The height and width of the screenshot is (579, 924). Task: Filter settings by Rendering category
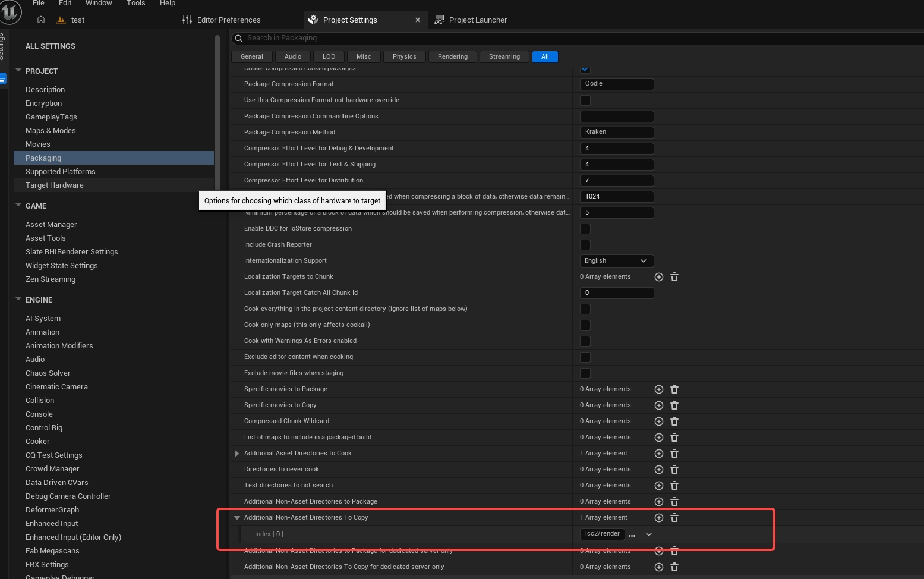click(x=453, y=56)
